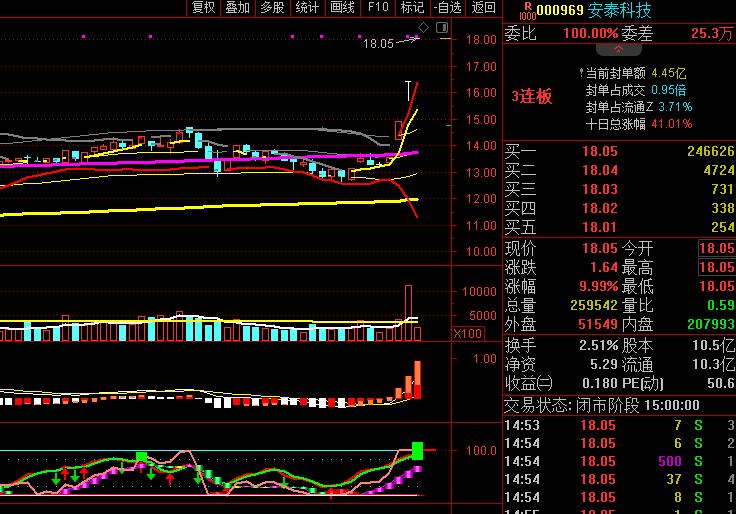Image resolution: width=736 pixels, height=514 pixels.
Task: Open the 叠加 overlay option
Action: click(238, 8)
